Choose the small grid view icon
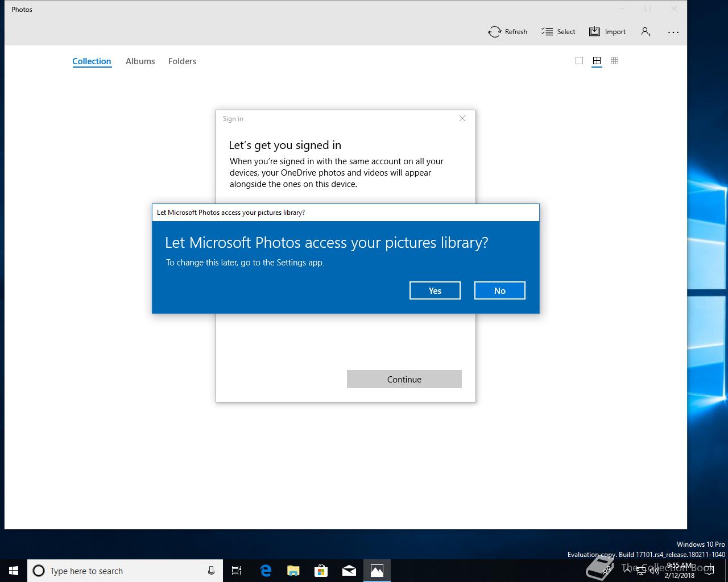The height and width of the screenshot is (582, 728). [614, 61]
